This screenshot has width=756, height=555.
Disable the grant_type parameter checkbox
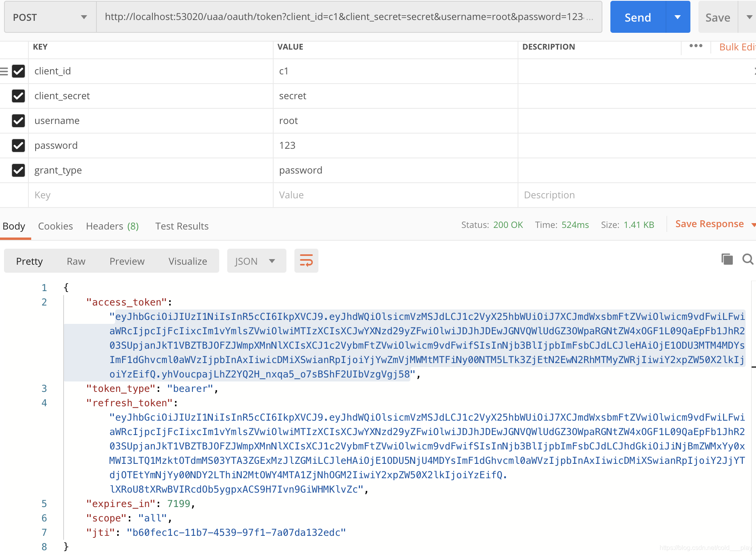18,170
